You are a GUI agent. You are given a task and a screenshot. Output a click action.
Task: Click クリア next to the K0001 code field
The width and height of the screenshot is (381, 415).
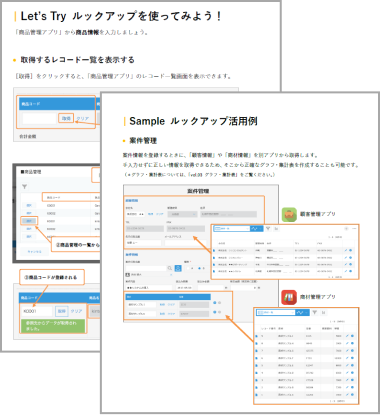(76, 311)
